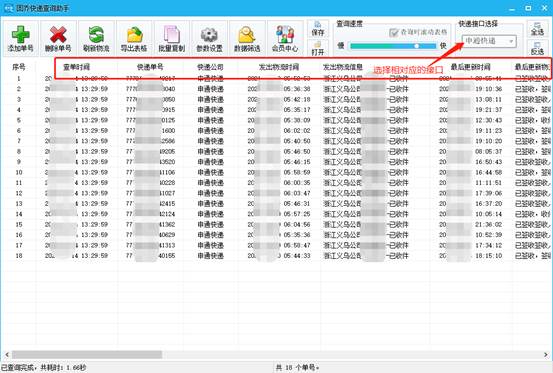This screenshot has width=553, height=373.
Task: Click the 打开 open file button
Action: pyautogui.click(x=318, y=48)
